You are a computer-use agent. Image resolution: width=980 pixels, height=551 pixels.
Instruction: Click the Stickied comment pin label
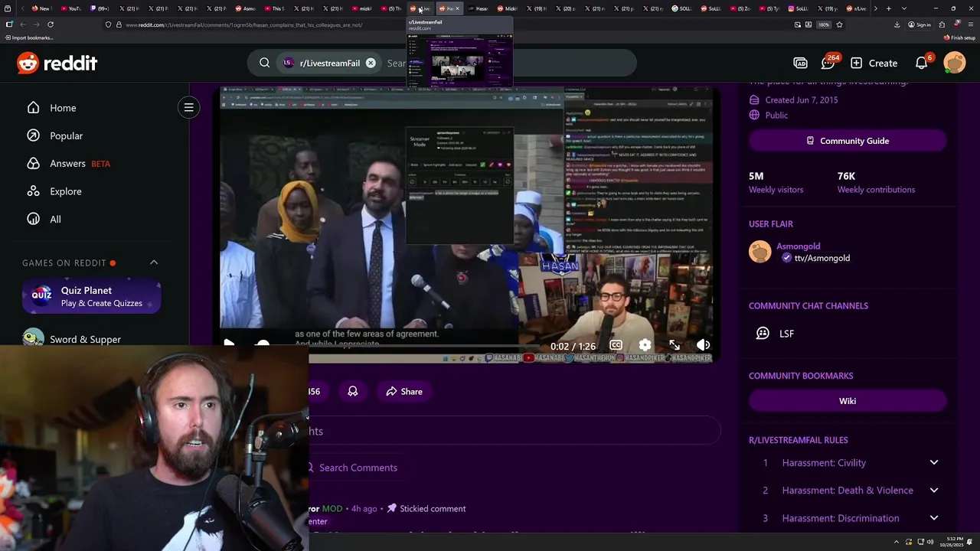tap(426, 508)
